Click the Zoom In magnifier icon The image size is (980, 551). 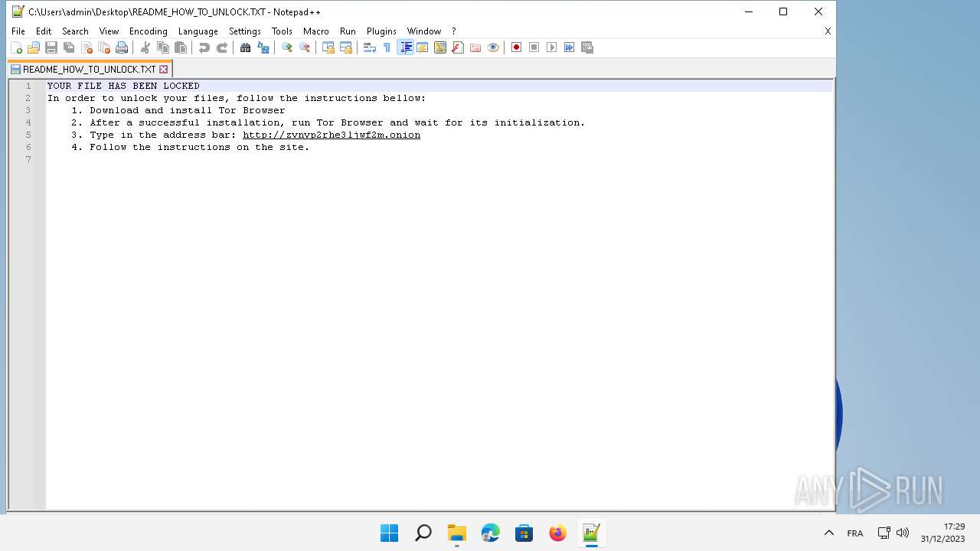pos(286,47)
